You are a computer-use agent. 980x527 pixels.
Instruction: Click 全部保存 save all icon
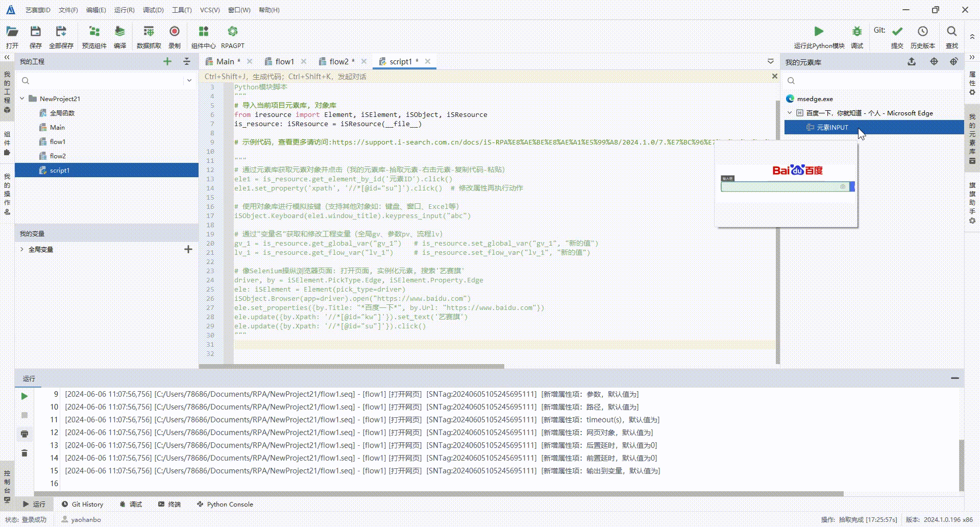point(61,32)
